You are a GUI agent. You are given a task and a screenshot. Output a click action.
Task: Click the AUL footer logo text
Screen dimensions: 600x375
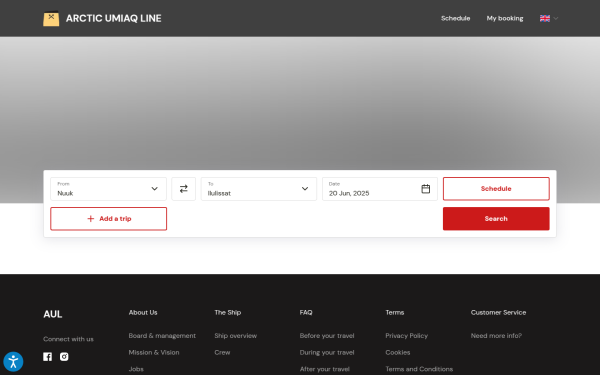(53, 314)
